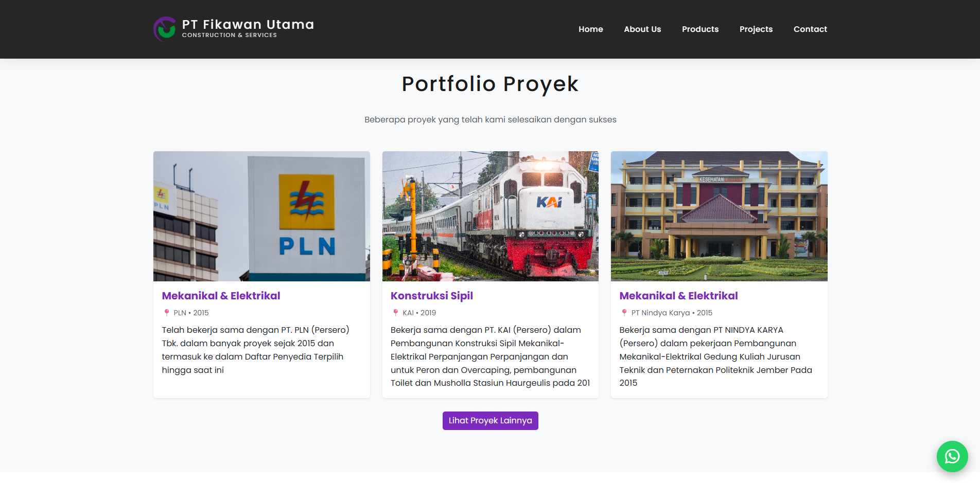The height and width of the screenshot is (483, 980).
Task: Click the Konstruksi Sipil project title
Action: click(x=431, y=296)
